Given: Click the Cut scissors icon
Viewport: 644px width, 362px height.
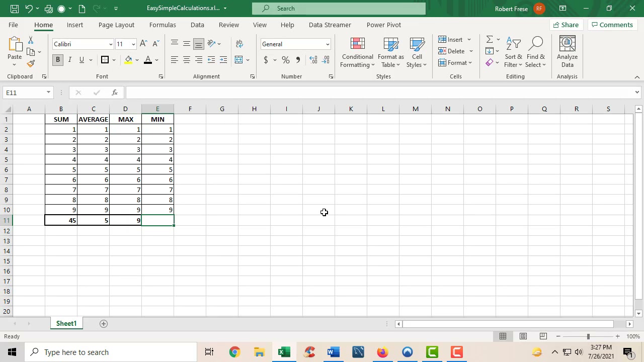Looking at the screenshot, I should [x=31, y=40].
